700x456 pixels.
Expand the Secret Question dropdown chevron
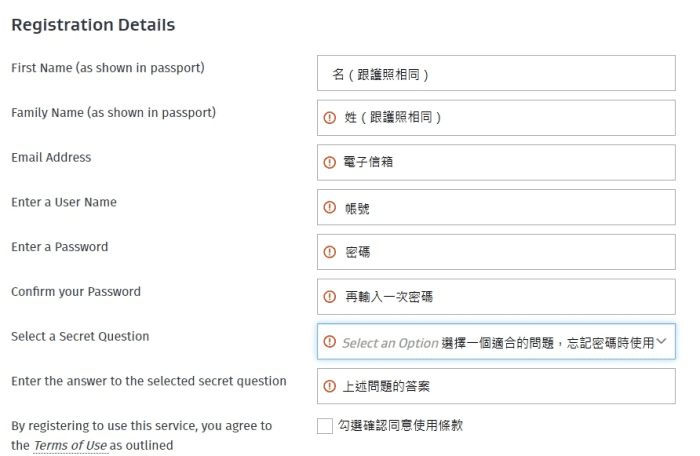[x=662, y=342]
